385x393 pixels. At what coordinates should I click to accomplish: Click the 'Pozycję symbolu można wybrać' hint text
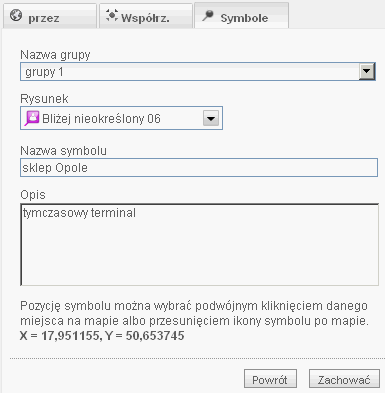tap(195, 313)
